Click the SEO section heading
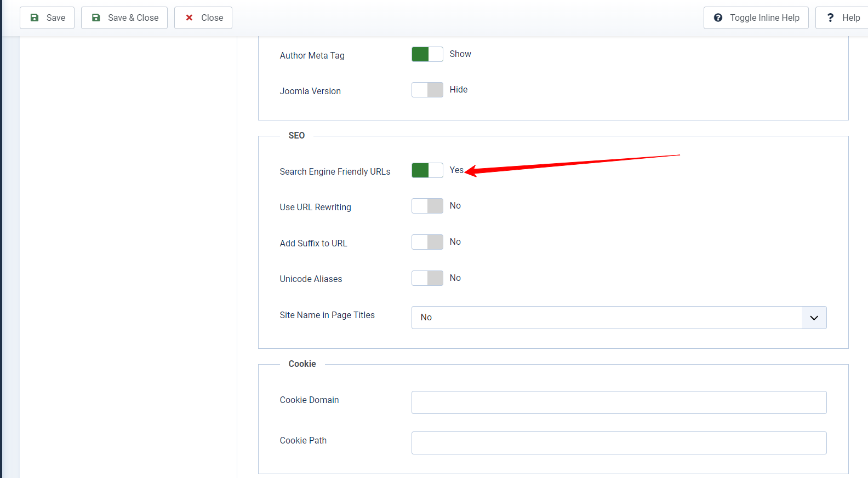 tap(296, 135)
